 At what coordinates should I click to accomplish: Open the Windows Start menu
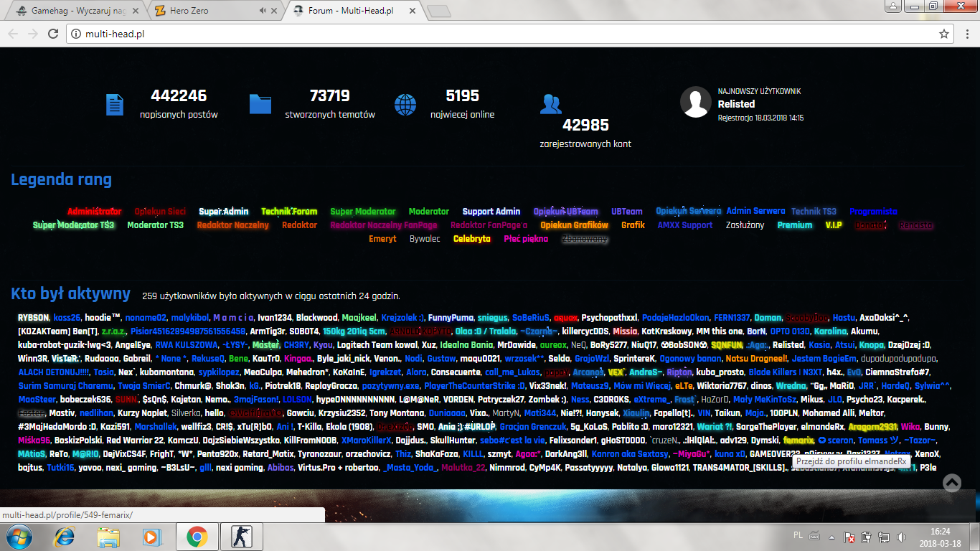[x=19, y=537]
